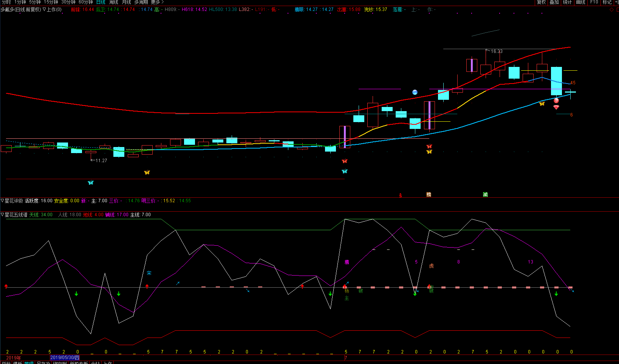Screen dimensions: 619x364
Task: Click the 2019/05/30/四 date marker
Action: click(65, 358)
